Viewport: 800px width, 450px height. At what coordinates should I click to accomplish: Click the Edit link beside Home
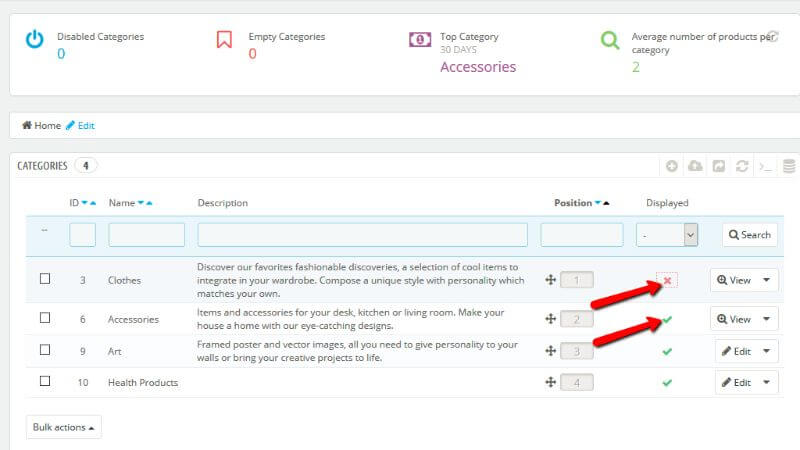81,125
